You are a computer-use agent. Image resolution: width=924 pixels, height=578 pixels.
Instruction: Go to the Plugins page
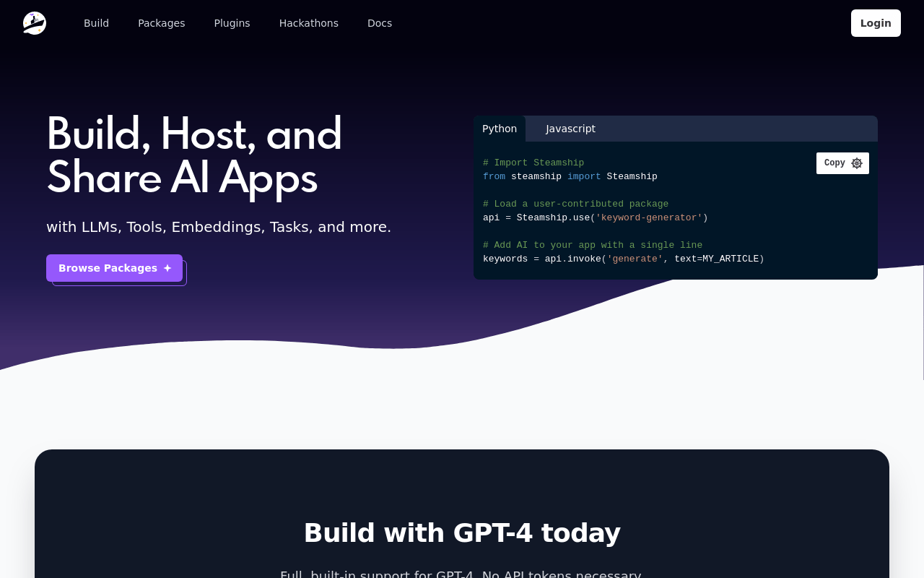tap(232, 23)
